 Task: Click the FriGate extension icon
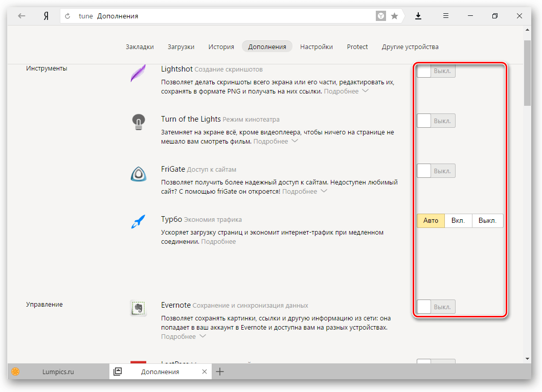click(138, 174)
